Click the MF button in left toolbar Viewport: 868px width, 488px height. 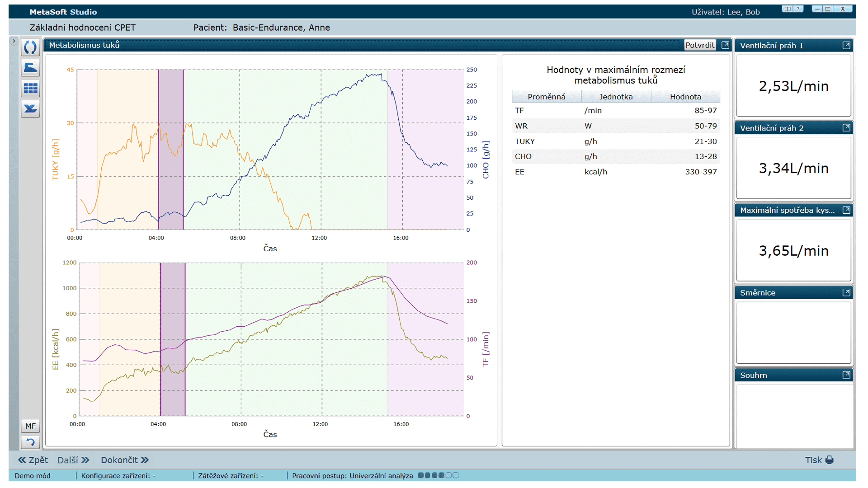coord(30,426)
